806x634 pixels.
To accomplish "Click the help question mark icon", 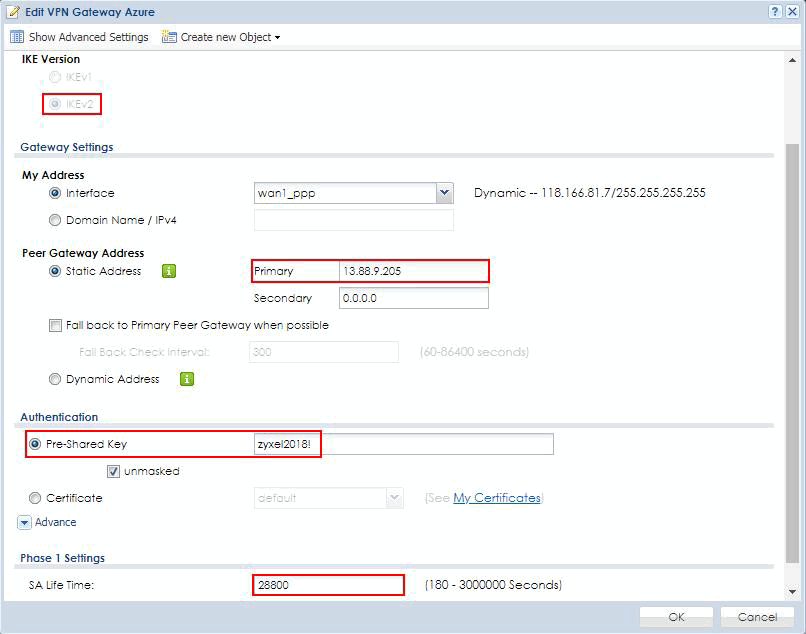I will (x=775, y=11).
